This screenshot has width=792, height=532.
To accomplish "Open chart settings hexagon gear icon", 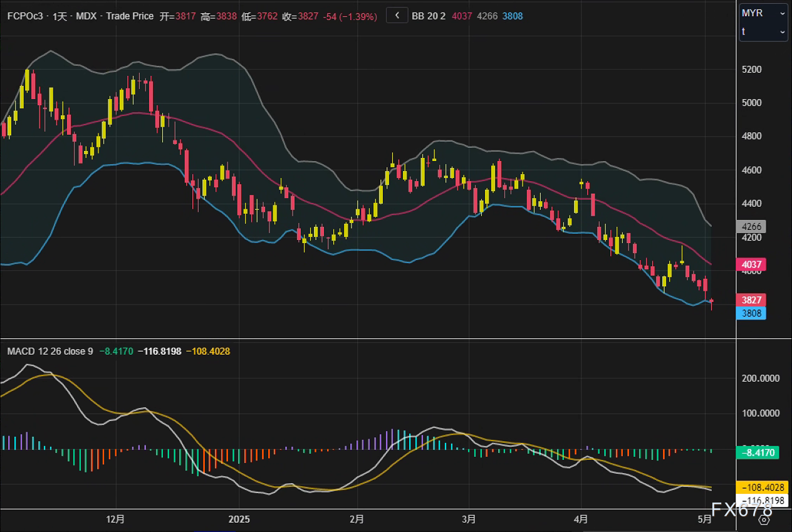I will 763,519.
